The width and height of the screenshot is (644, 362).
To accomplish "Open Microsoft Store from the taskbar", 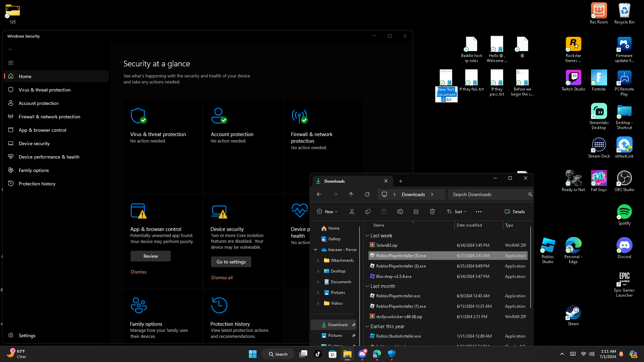I will (332, 354).
